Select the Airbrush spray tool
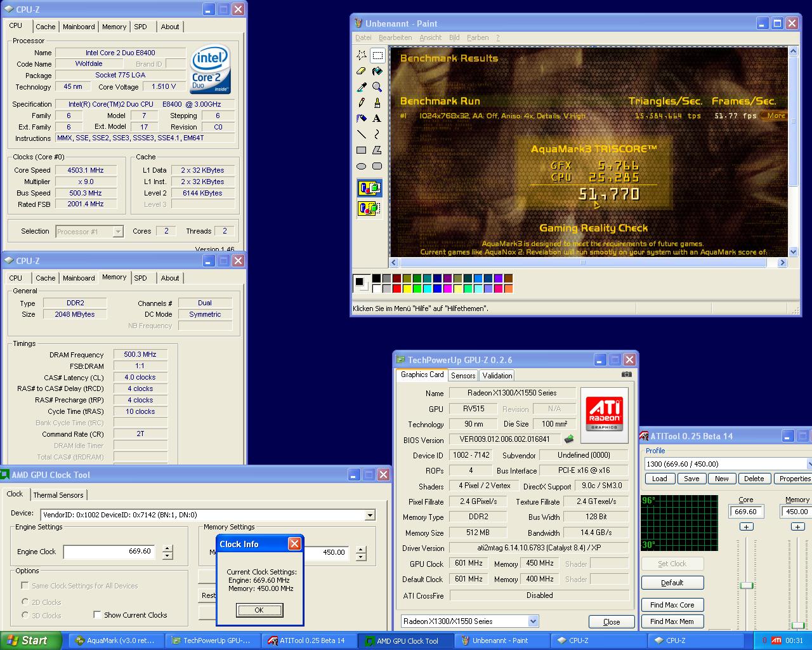The image size is (812, 650). coord(362,118)
